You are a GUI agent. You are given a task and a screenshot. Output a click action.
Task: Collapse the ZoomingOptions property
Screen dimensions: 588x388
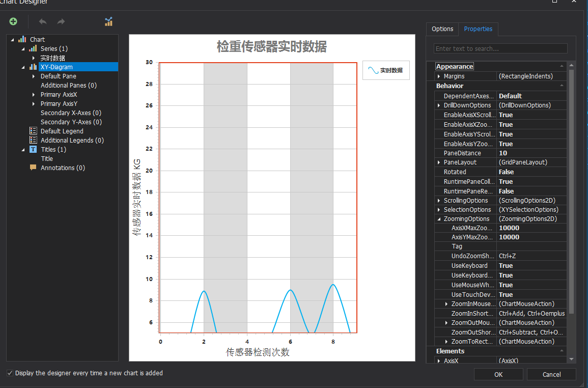click(x=439, y=219)
